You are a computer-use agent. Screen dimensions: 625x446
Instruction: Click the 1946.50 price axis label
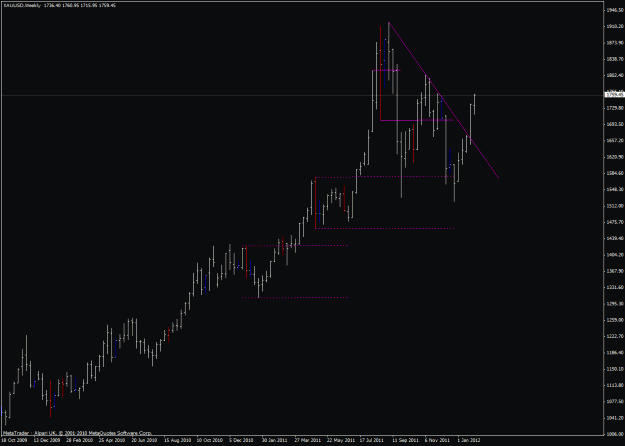coord(615,10)
